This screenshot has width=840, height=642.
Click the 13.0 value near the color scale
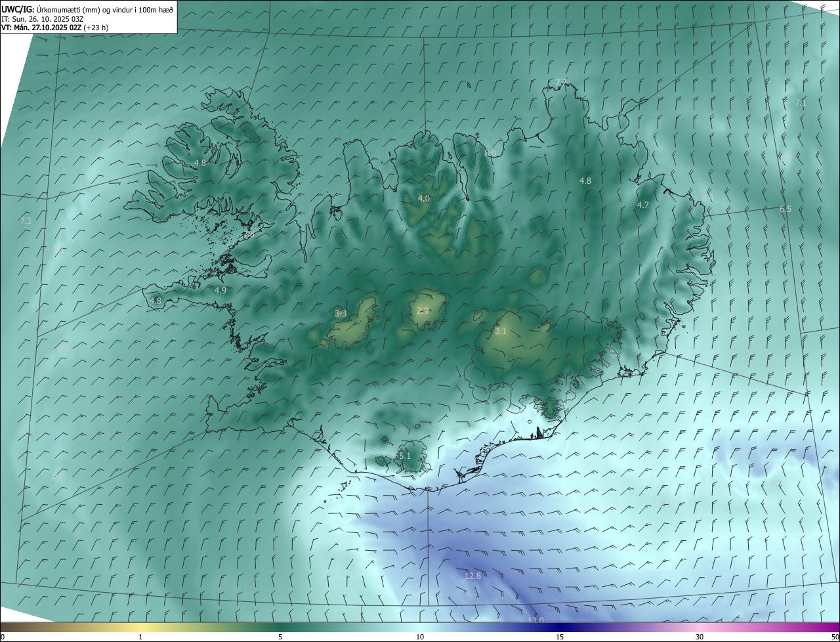coord(536,620)
